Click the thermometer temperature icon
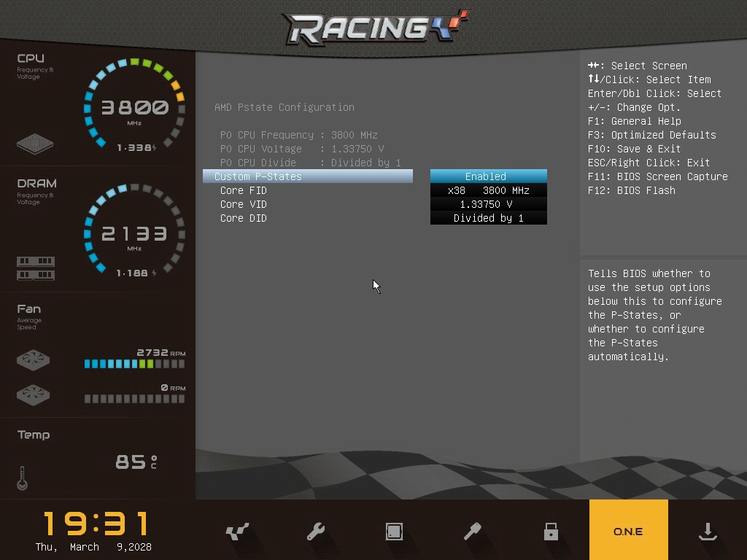Viewport: 747px width, 560px height. 22,478
